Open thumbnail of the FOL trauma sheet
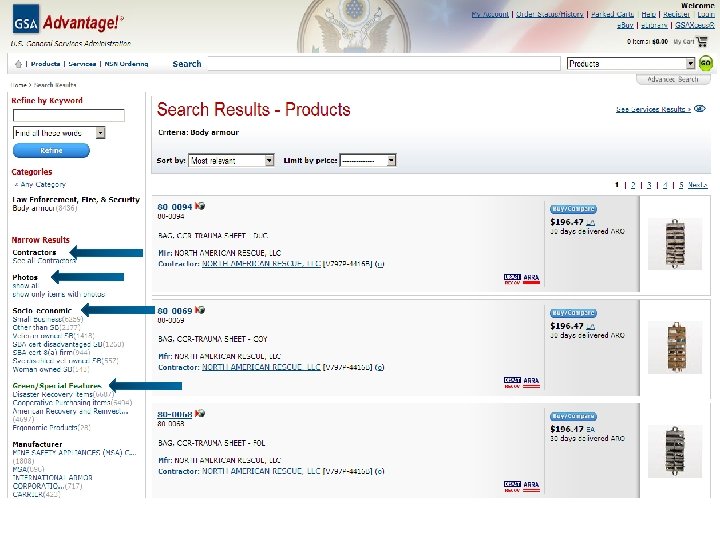Image resolution: width=720 pixels, height=540 pixels. tap(675, 451)
